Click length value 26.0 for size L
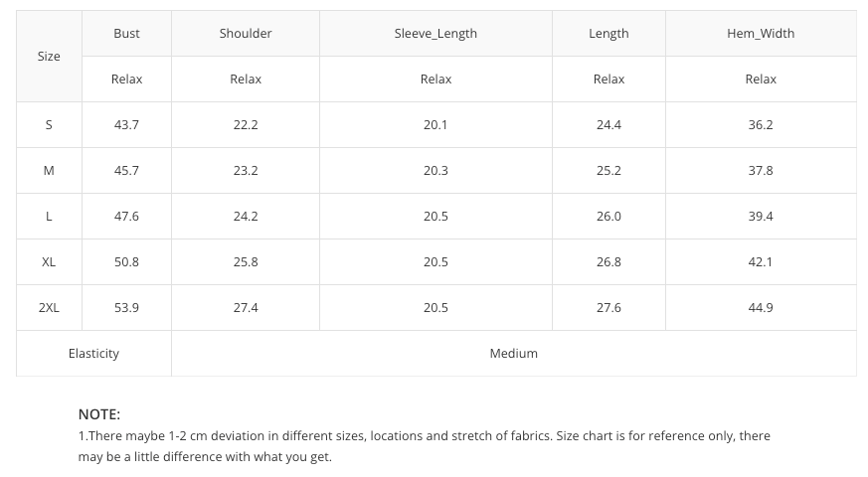 point(608,217)
